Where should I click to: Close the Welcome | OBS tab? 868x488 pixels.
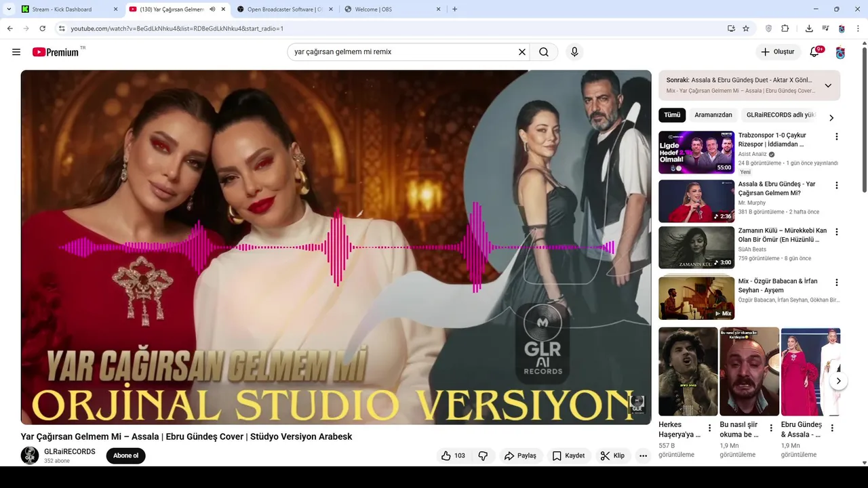click(438, 9)
